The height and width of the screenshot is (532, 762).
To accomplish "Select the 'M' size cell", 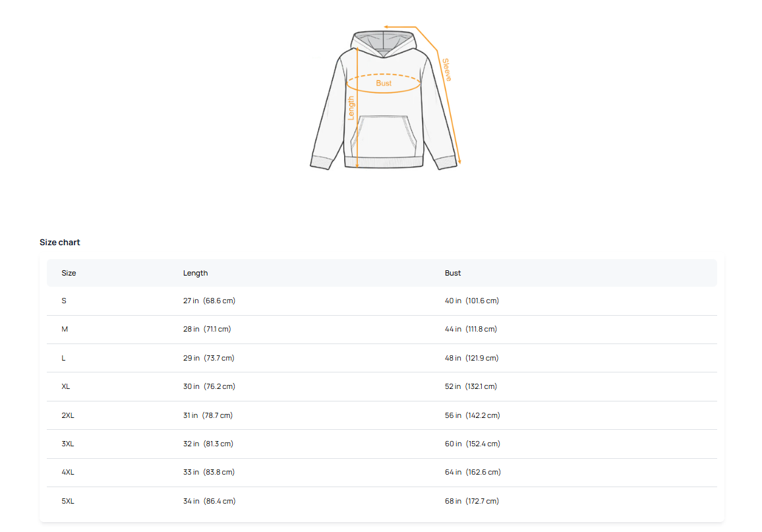I will pos(65,330).
